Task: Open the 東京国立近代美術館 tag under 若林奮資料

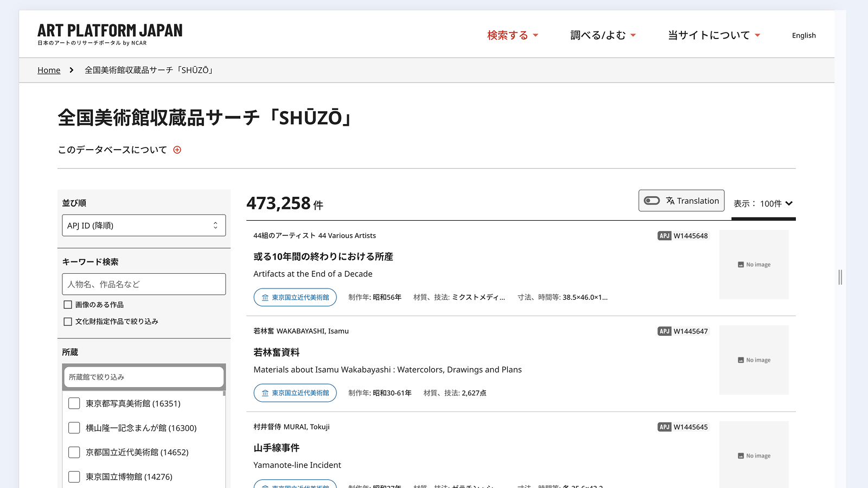Action: coord(295,393)
